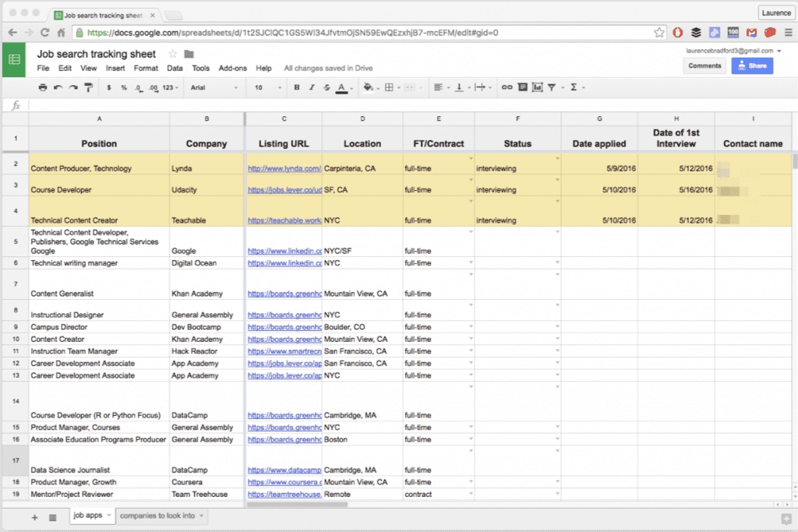Click the add sheet plus icon

34,517
